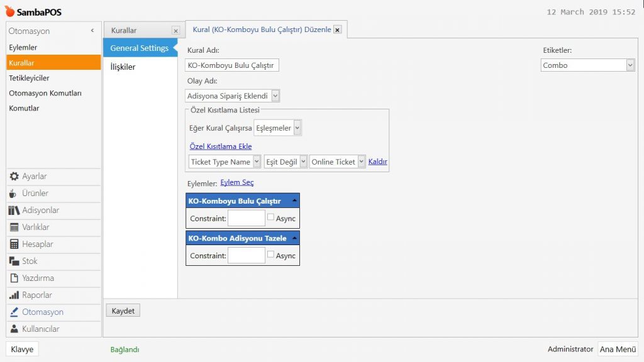
Task: Open the Etiketler Combo dropdown
Action: coord(630,65)
